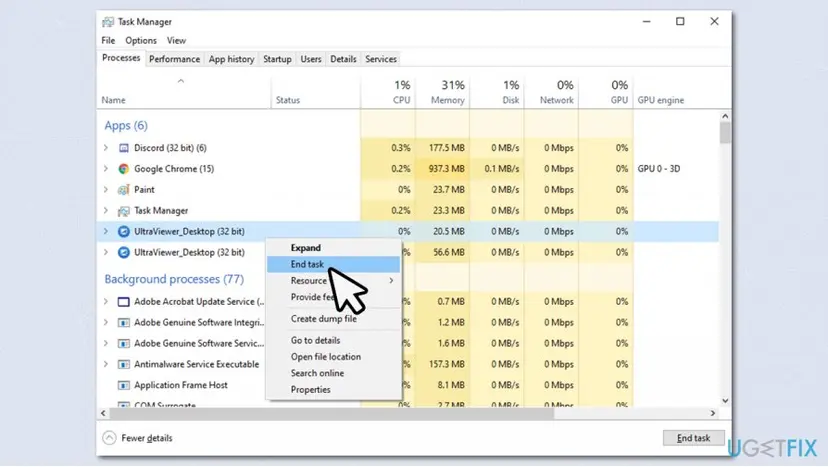Choose Go to details option
The image size is (828, 467).
coord(333,340)
